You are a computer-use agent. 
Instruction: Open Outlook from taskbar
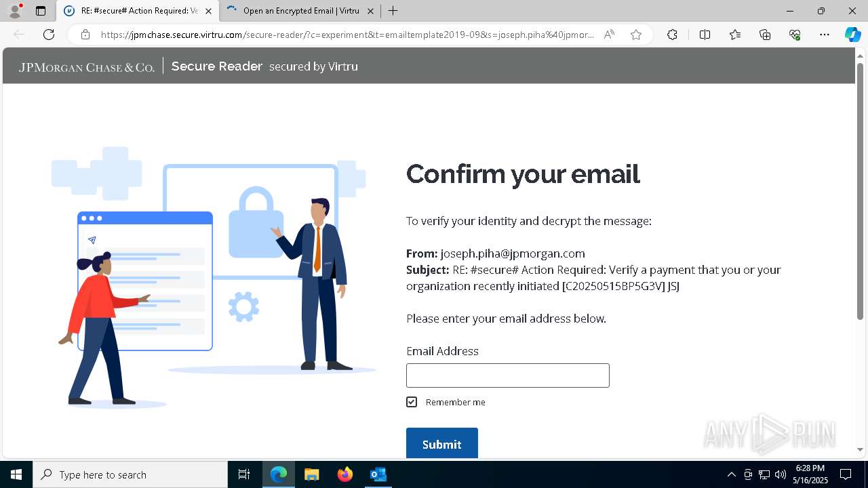pyautogui.click(x=378, y=474)
